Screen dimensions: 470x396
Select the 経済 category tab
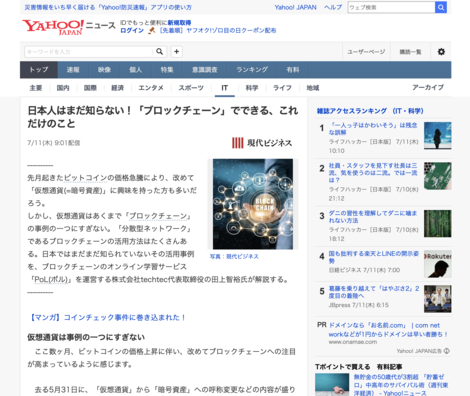pyautogui.click(x=117, y=88)
